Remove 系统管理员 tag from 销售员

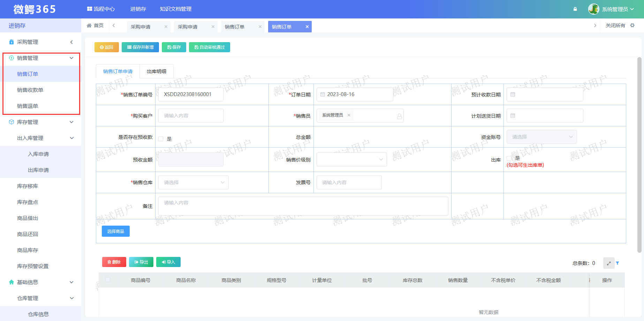pyautogui.click(x=349, y=115)
